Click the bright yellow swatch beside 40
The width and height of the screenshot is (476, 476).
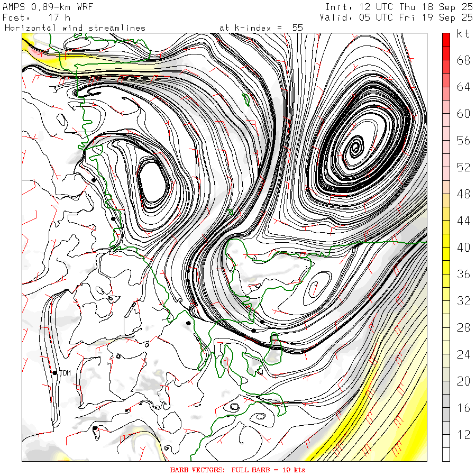[x=446, y=247]
